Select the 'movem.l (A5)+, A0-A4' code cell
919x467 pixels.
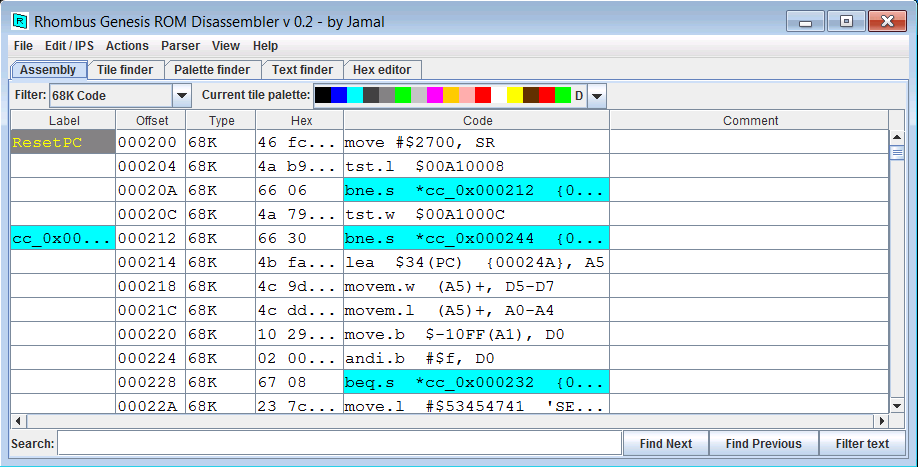pyautogui.click(x=477, y=311)
